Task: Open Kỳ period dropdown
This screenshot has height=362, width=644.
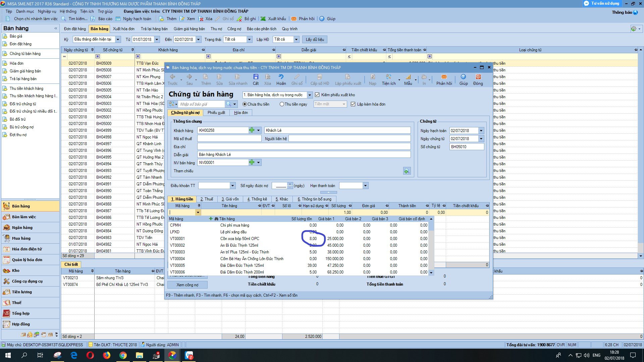Action: [x=118, y=40]
